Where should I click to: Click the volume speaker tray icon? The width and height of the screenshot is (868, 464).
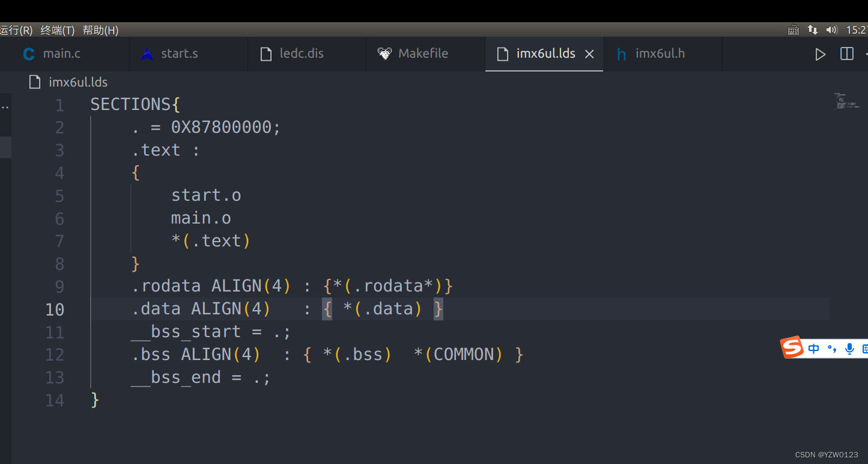coord(832,29)
